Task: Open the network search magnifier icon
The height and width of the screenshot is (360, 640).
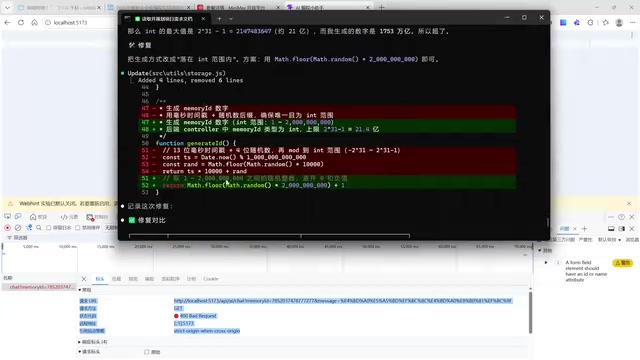Action: 39,228
